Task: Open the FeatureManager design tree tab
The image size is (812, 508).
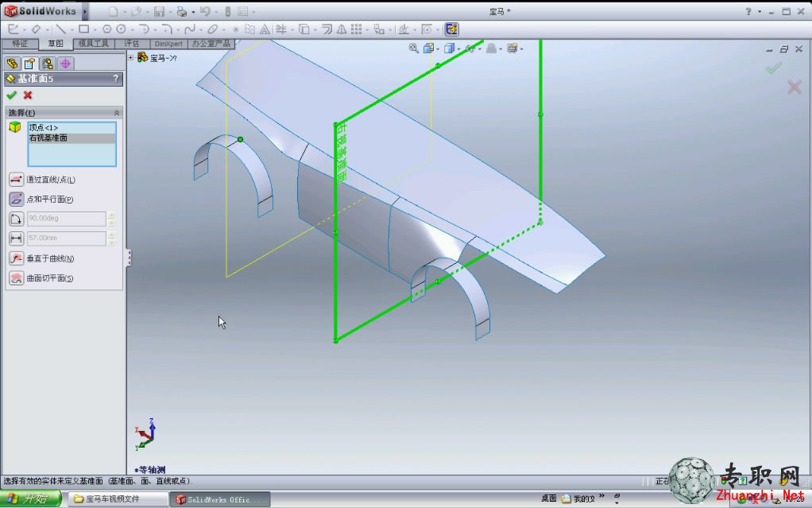Action: coord(13,64)
